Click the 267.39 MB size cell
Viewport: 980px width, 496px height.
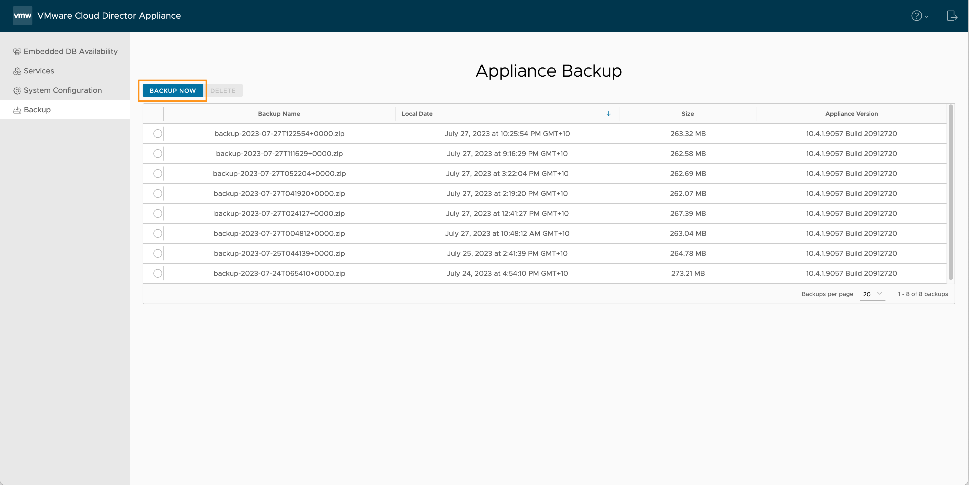pos(688,213)
